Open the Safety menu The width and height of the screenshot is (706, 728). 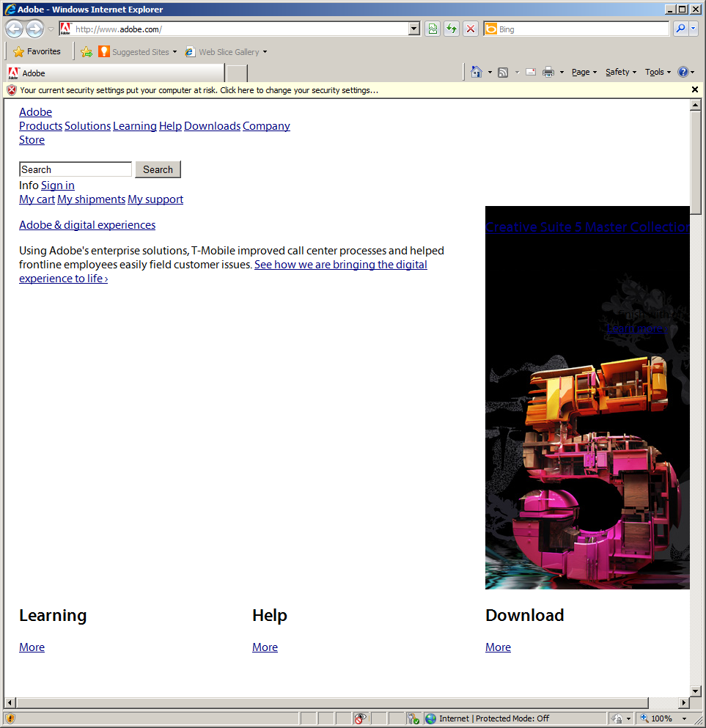(621, 72)
